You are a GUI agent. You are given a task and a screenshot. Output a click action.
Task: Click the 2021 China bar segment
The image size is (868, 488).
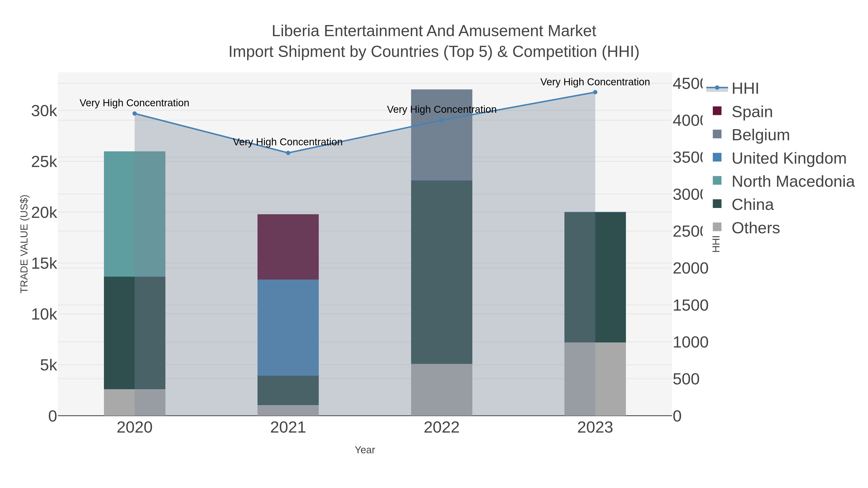point(288,390)
